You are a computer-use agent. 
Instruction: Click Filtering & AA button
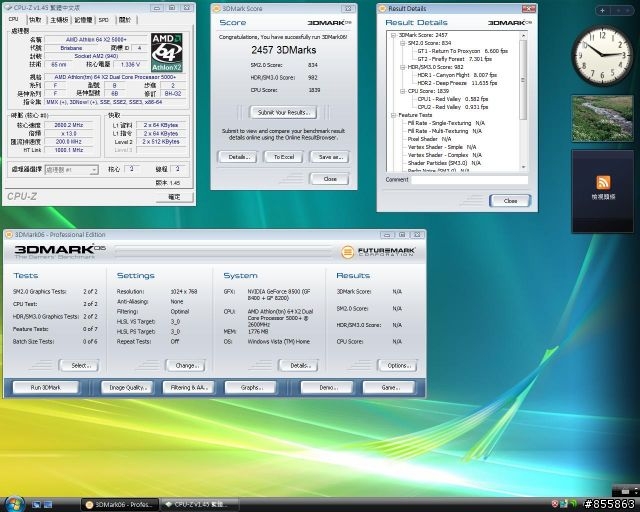(x=189, y=387)
